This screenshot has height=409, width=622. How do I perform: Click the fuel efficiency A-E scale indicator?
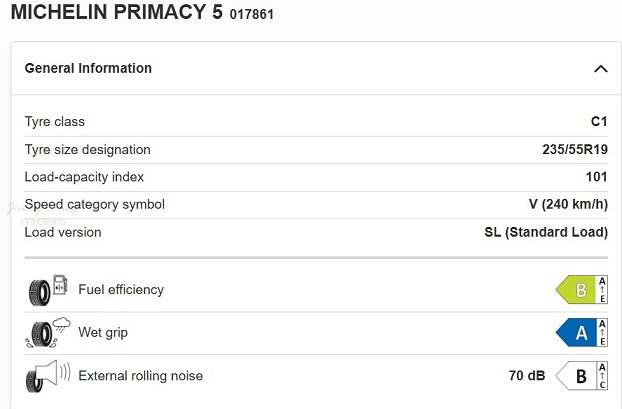point(602,290)
